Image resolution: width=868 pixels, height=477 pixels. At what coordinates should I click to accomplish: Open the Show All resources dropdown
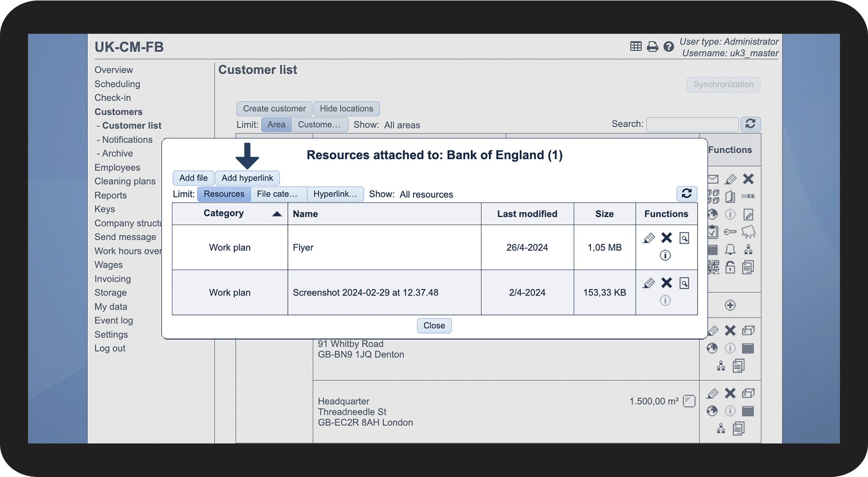click(x=426, y=195)
